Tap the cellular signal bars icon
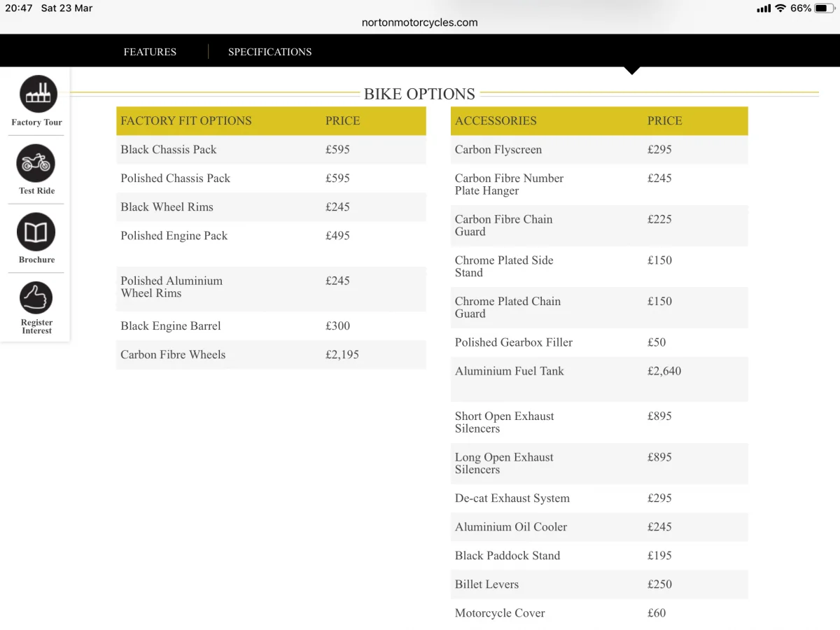This screenshot has width=840, height=630. pyautogui.click(x=763, y=8)
